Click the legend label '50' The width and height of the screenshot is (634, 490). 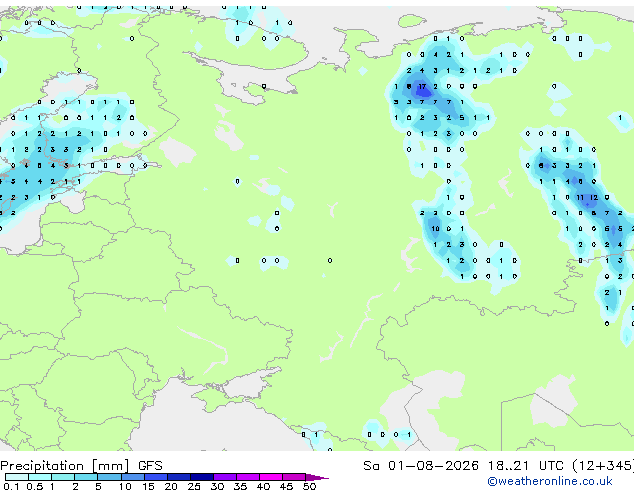click(x=309, y=486)
